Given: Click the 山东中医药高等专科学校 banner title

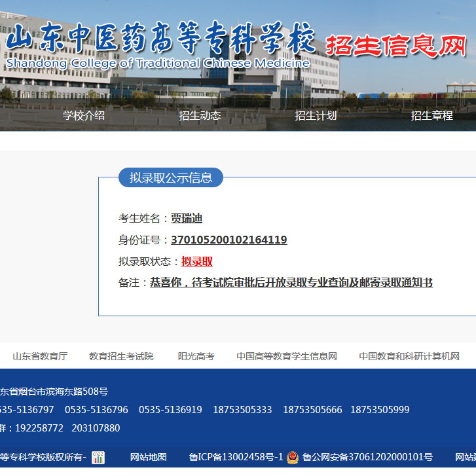Looking at the screenshot, I should pyautogui.click(x=160, y=37).
